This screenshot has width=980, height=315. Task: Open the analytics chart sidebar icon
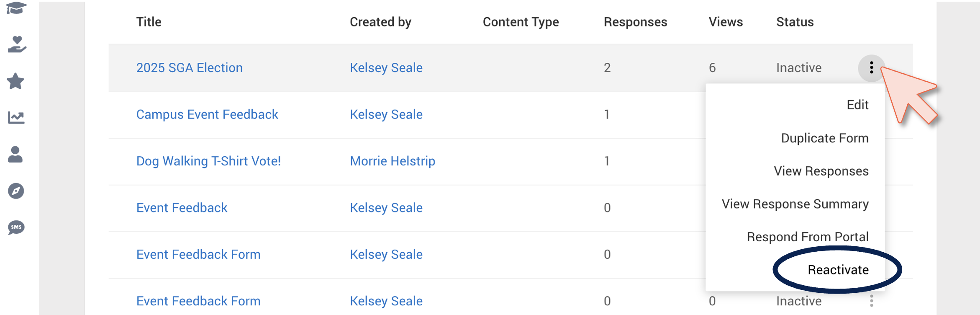[x=16, y=118]
